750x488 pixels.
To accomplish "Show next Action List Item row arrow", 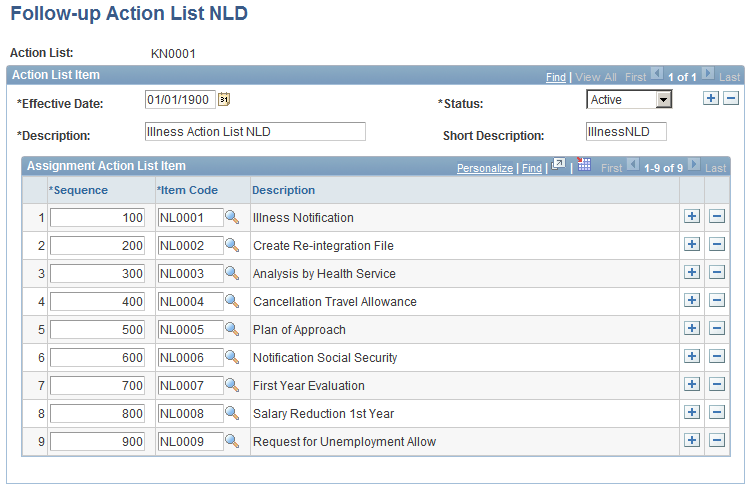I will click(708, 74).
